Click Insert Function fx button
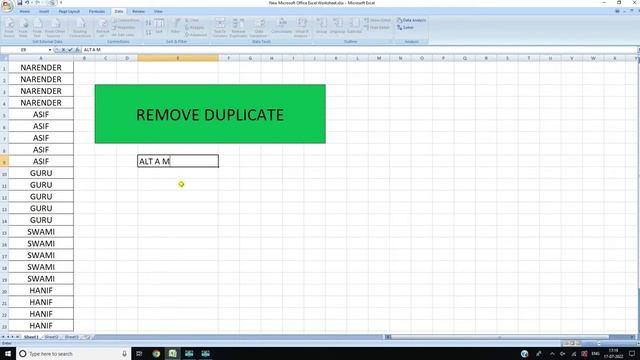This screenshot has width=640, height=360. click(77, 50)
